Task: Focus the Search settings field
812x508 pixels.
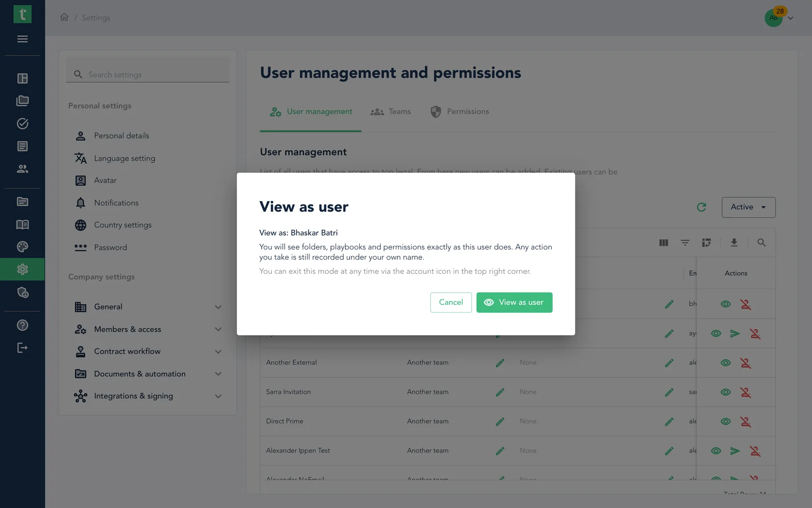Action: pos(148,74)
